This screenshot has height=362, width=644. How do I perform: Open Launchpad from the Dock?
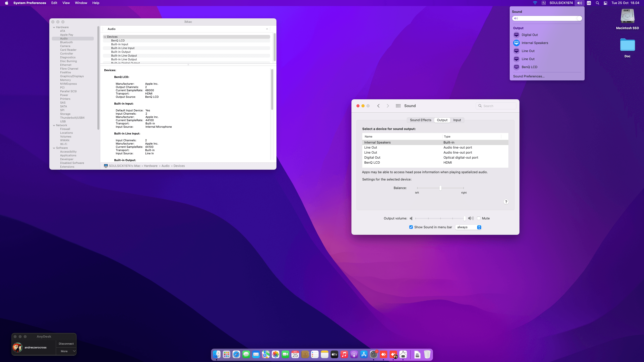coord(226,354)
